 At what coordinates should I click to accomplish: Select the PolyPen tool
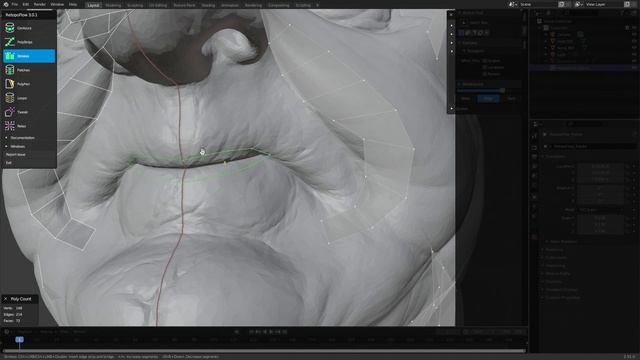pos(29,84)
